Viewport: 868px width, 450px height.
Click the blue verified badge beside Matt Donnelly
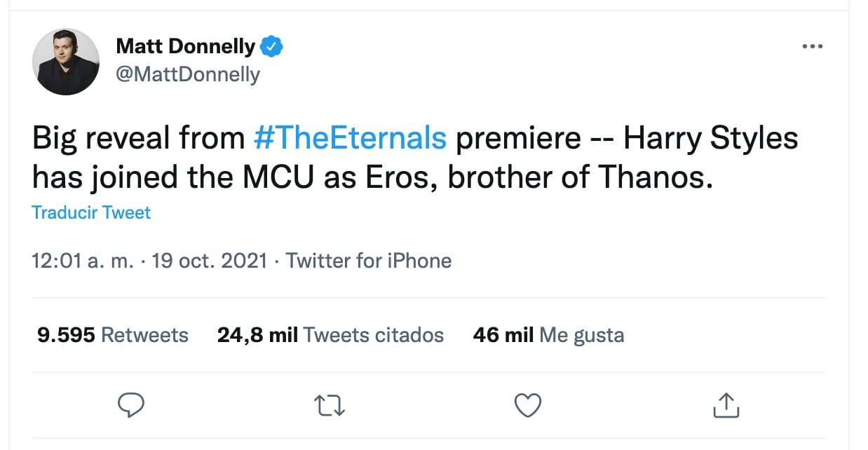[x=272, y=46]
